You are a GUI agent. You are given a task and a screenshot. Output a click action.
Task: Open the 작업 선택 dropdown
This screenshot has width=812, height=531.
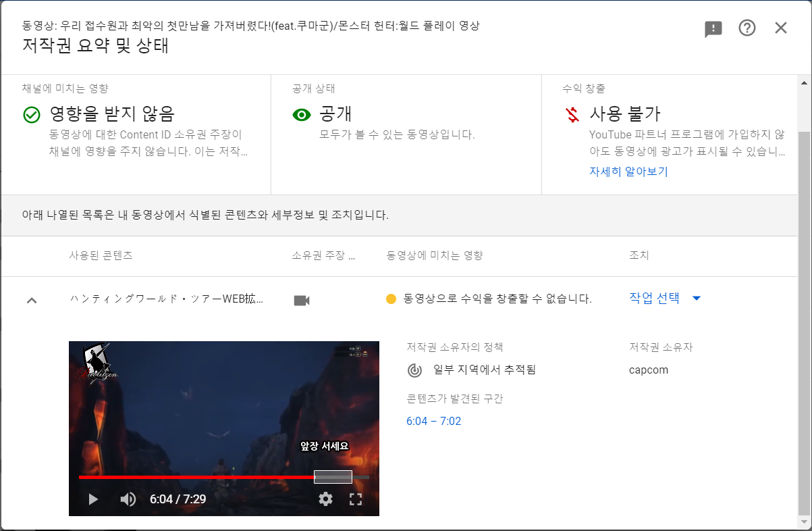click(665, 298)
